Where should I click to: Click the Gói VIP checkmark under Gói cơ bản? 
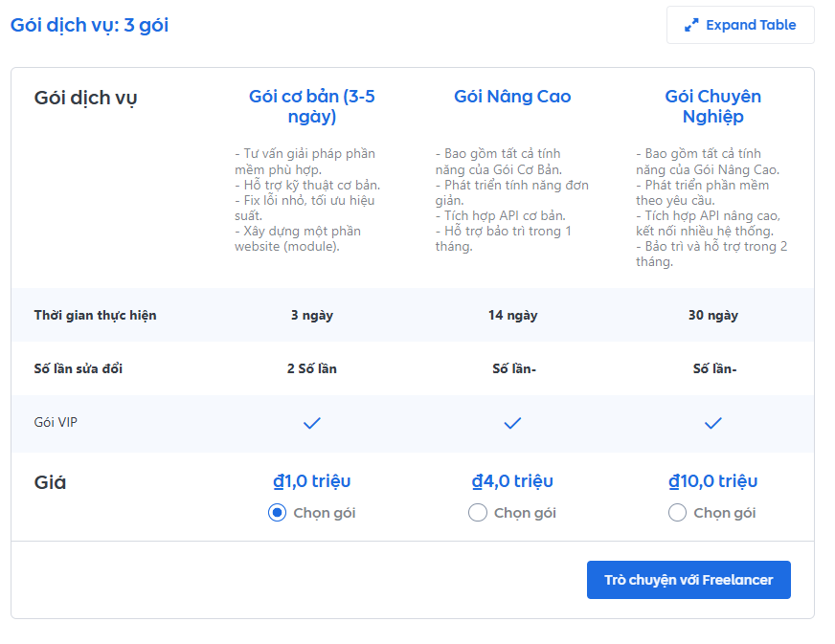coord(311,423)
